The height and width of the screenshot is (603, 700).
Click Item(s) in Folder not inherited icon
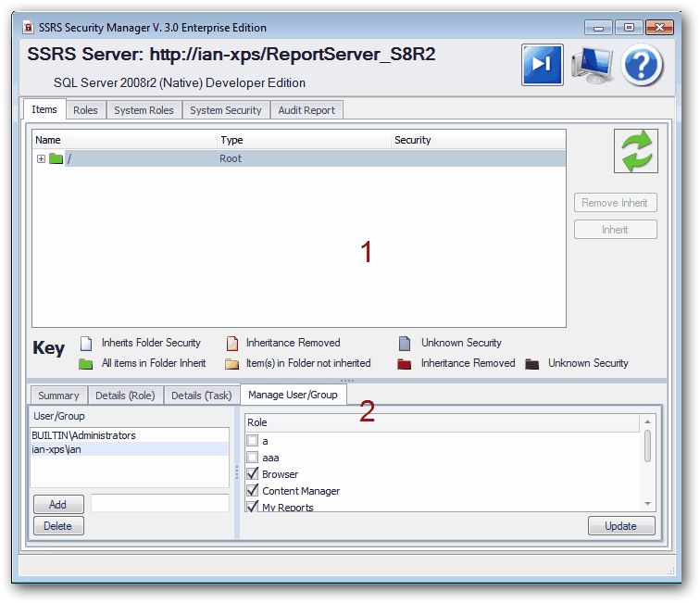[x=231, y=364]
